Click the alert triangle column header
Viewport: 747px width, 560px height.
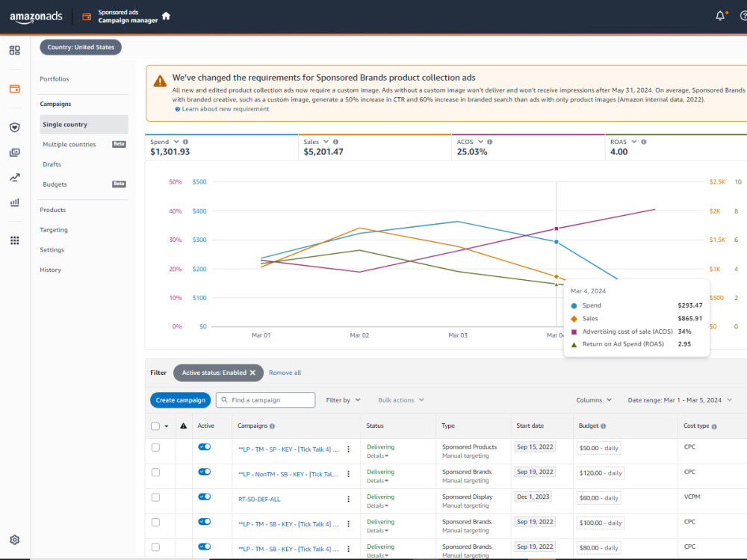tap(184, 426)
